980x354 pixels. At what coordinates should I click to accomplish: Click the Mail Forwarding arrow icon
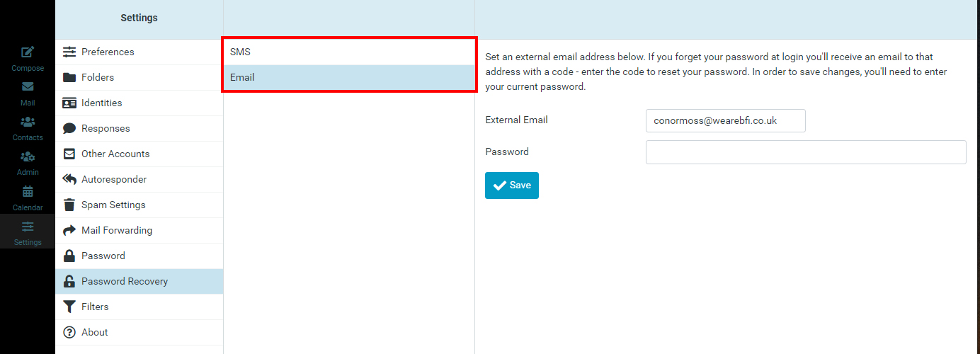click(x=69, y=230)
